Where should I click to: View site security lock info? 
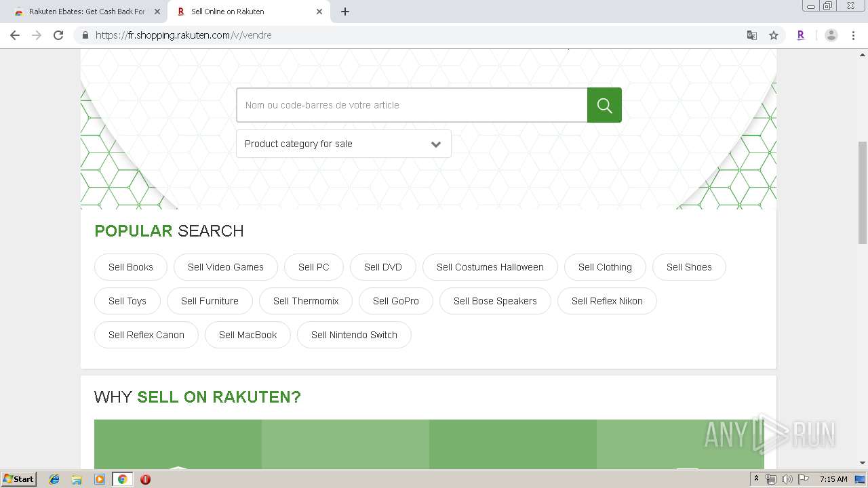[85, 35]
